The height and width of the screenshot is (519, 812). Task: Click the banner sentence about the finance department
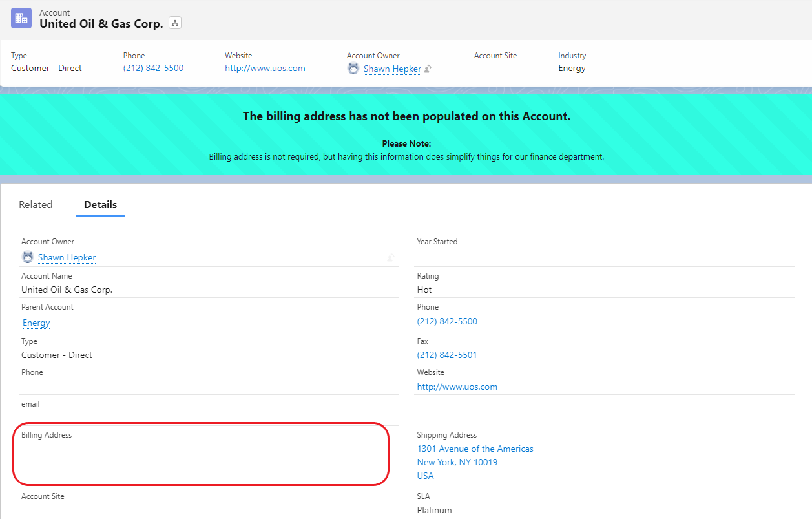[x=406, y=156]
